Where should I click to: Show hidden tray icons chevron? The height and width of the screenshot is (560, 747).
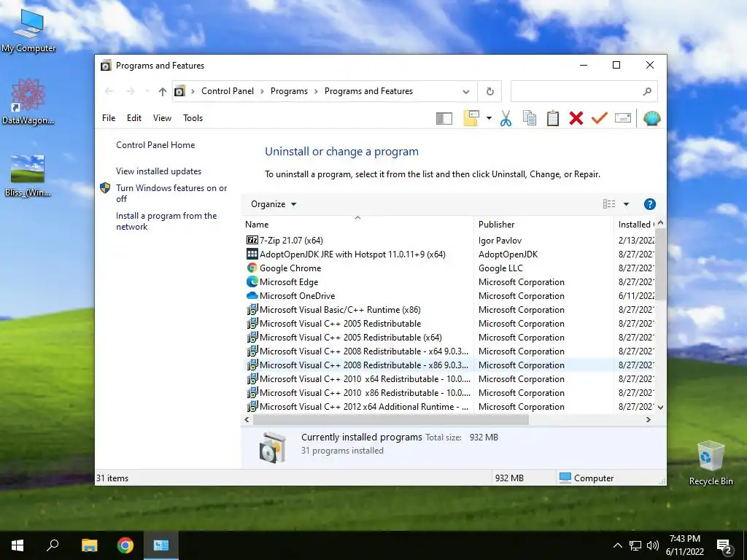pos(617,545)
